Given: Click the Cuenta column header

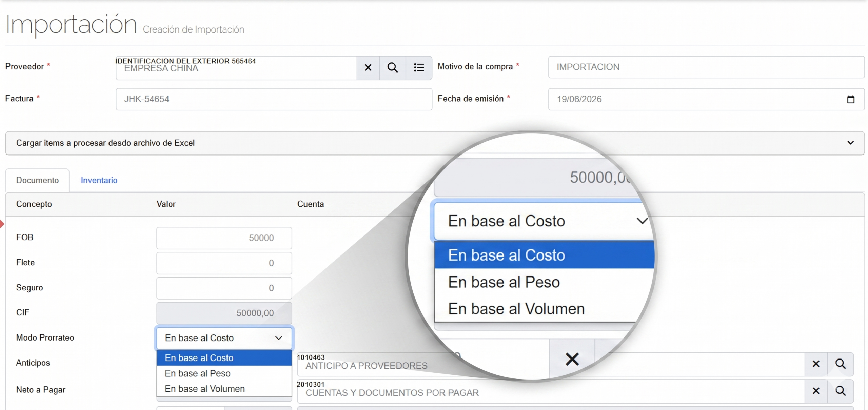Looking at the screenshot, I should tap(311, 204).
